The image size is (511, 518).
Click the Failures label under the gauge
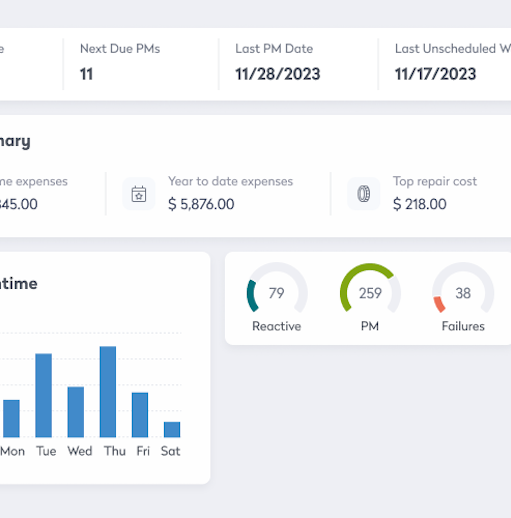(463, 326)
